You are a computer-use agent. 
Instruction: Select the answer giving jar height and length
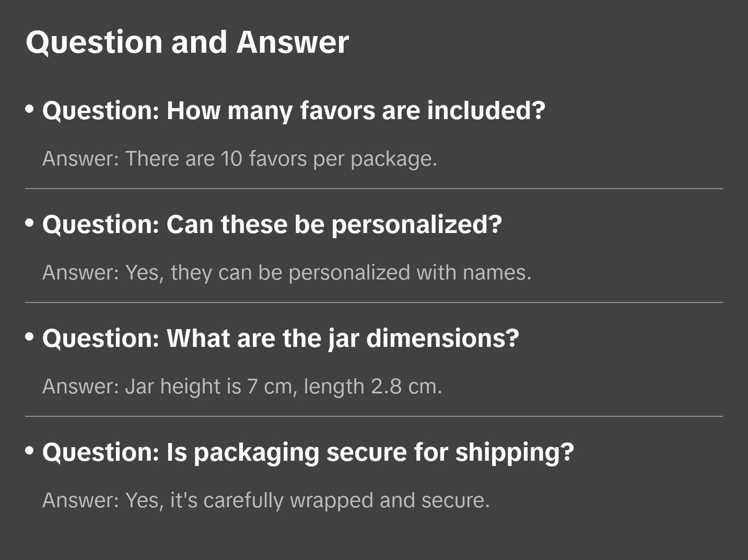(242, 387)
